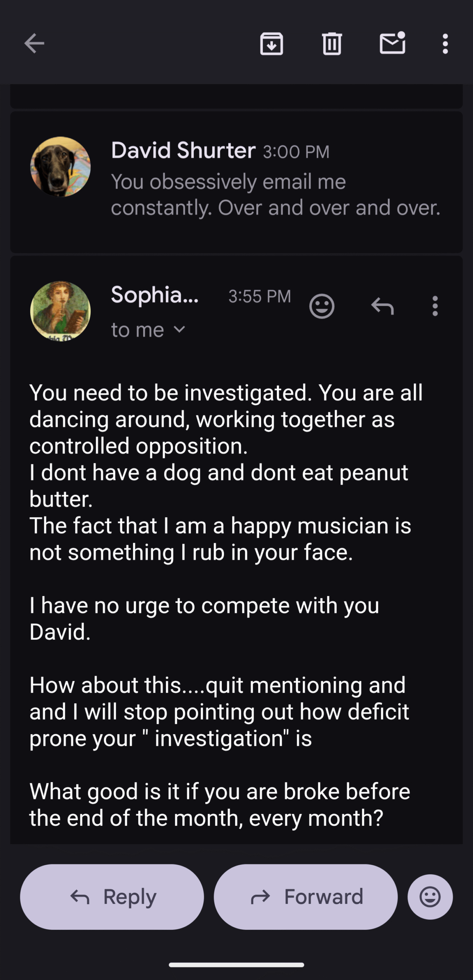473x980 pixels.
Task: Reply using arrow beside Sophia's timestamp
Action: 382,306
